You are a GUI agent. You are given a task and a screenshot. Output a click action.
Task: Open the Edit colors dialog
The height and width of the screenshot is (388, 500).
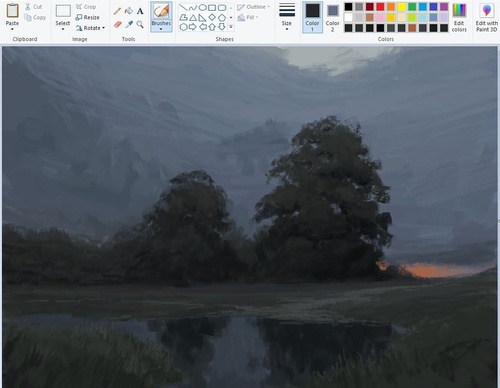click(x=459, y=17)
